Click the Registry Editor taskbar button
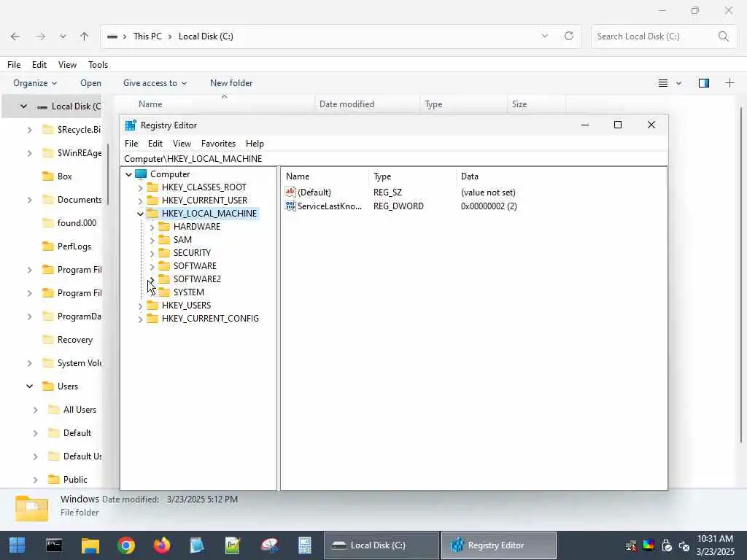This screenshot has width=747, height=560. click(499, 545)
